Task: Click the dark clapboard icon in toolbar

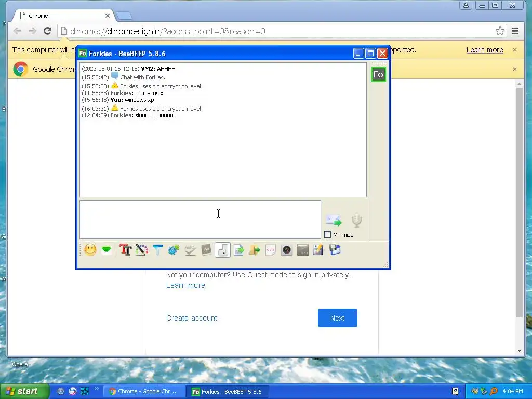Action: pos(303,250)
